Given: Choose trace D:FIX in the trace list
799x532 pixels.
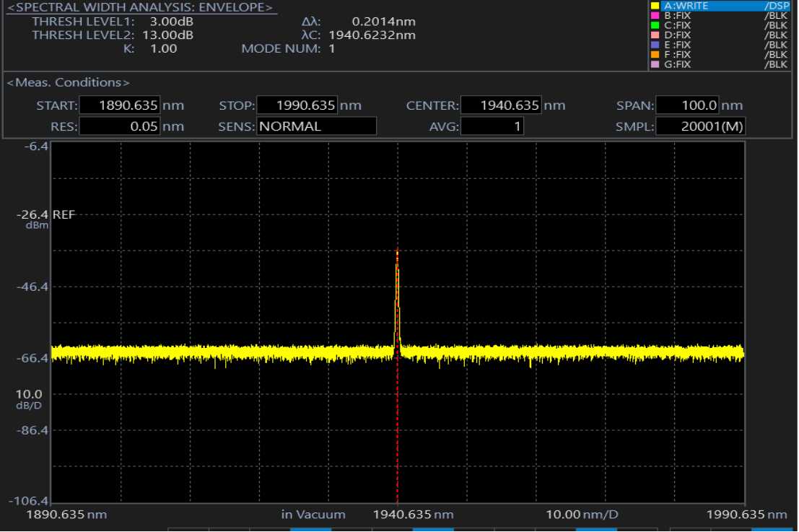Looking at the screenshot, I should [x=677, y=35].
